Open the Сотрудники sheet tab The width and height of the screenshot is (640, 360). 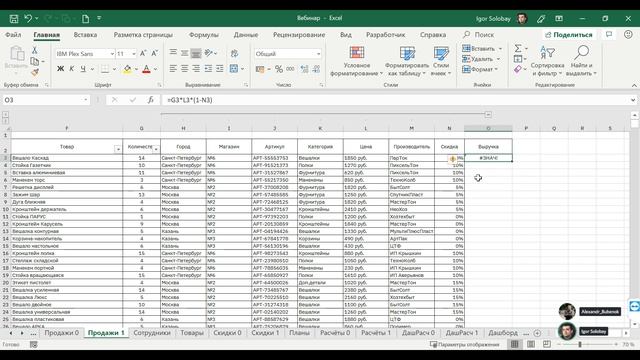coord(152,333)
